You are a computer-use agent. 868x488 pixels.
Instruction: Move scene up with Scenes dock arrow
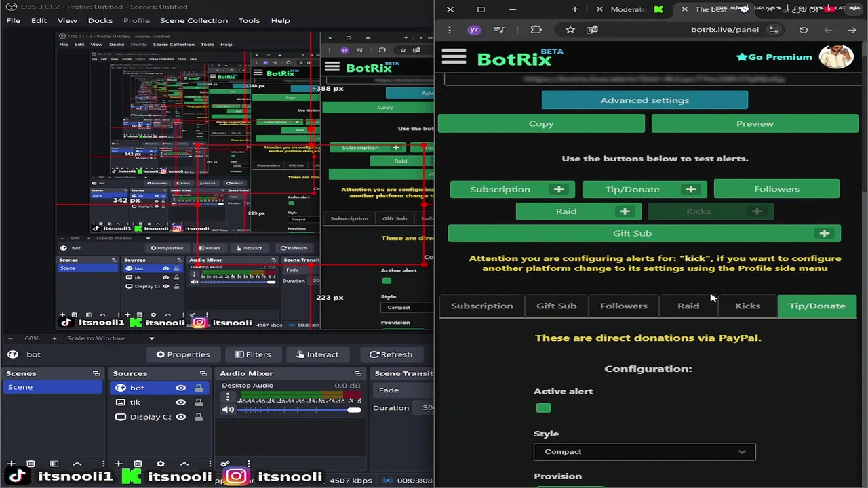tap(77, 464)
